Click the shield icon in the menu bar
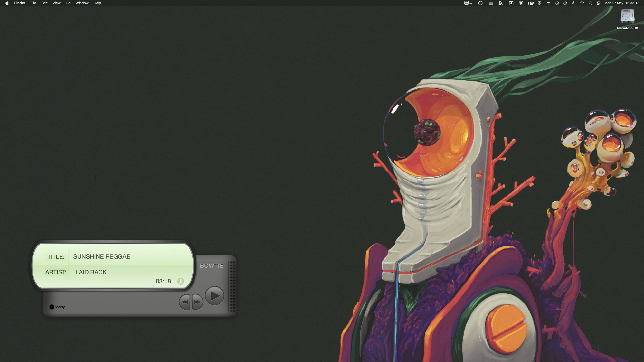Viewport: 644px width, 362px height. point(521,3)
